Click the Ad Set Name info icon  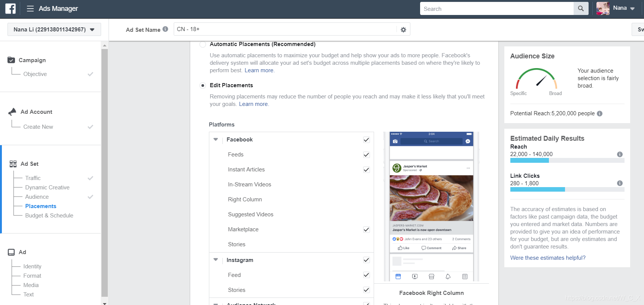(165, 29)
